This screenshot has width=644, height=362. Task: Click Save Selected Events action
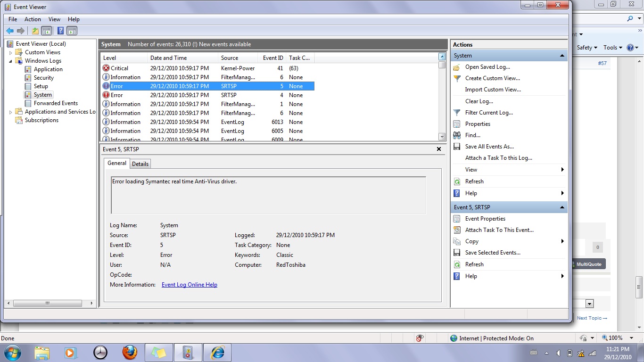[493, 253]
